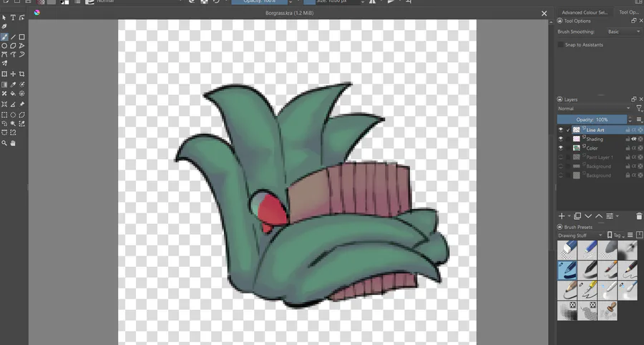Screen dimensions: 644x345
Task: Select the Contiguous Selection magic wand tool
Action: point(13,124)
